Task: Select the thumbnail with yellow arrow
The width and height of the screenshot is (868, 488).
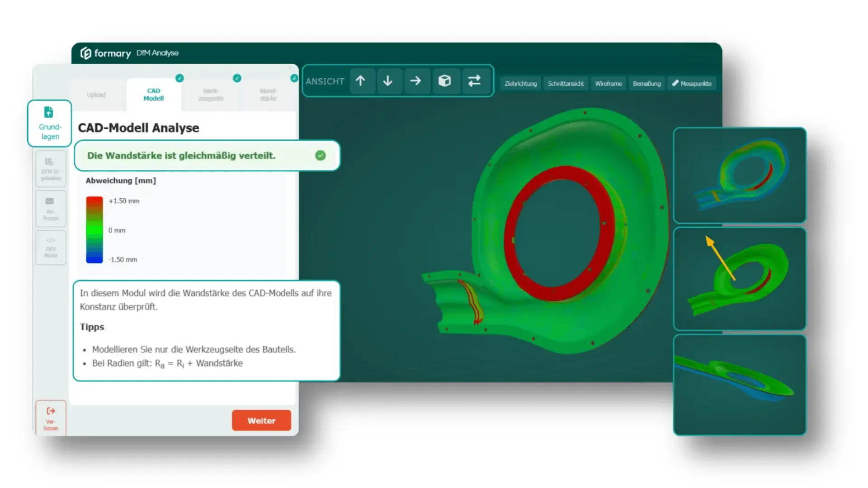Action: point(740,279)
